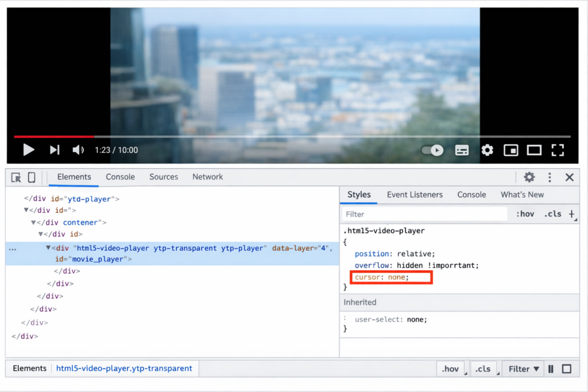Toggle the :hov pseudo-class panel

pos(524,214)
